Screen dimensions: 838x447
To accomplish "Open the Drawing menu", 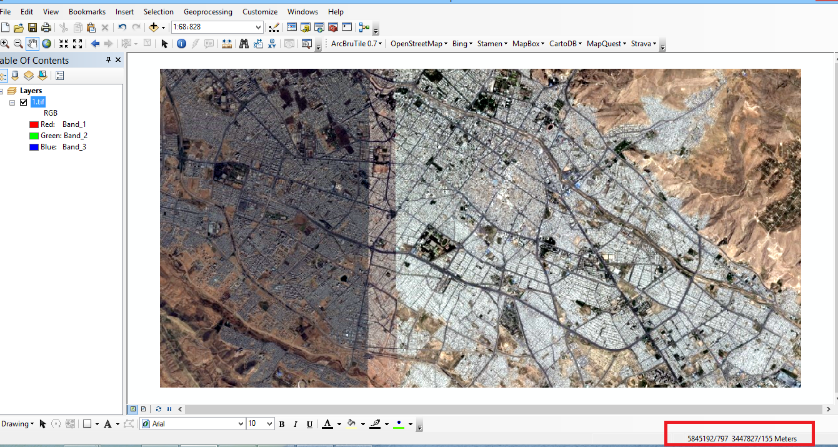I will [18, 424].
